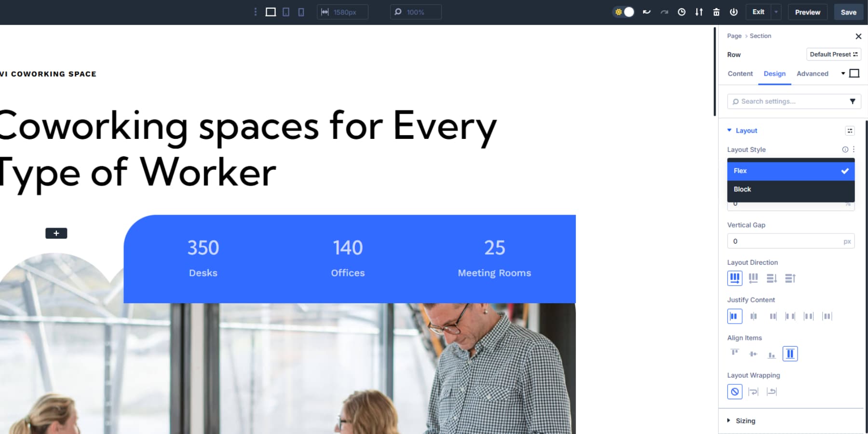The image size is (868, 434).
Task: Click the Save button
Action: tap(848, 12)
